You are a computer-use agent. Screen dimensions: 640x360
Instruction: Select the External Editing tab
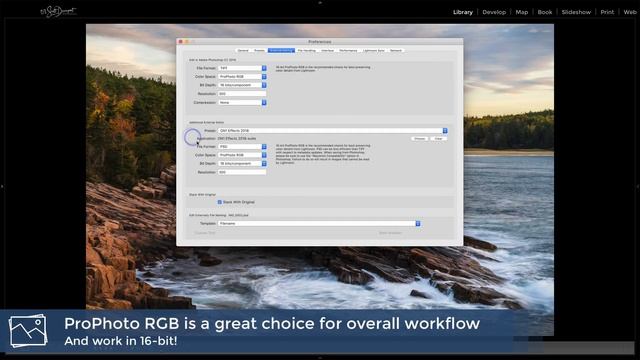(281, 51)
